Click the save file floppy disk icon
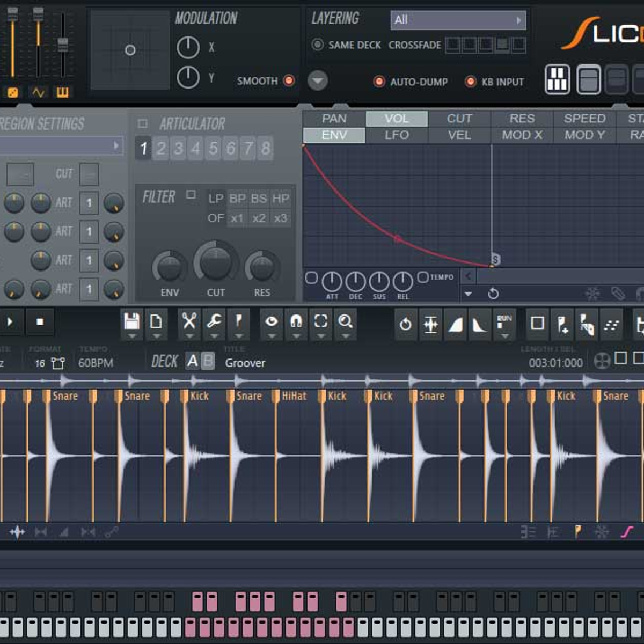This screenshot has width=644, height=644. (131, 321)
